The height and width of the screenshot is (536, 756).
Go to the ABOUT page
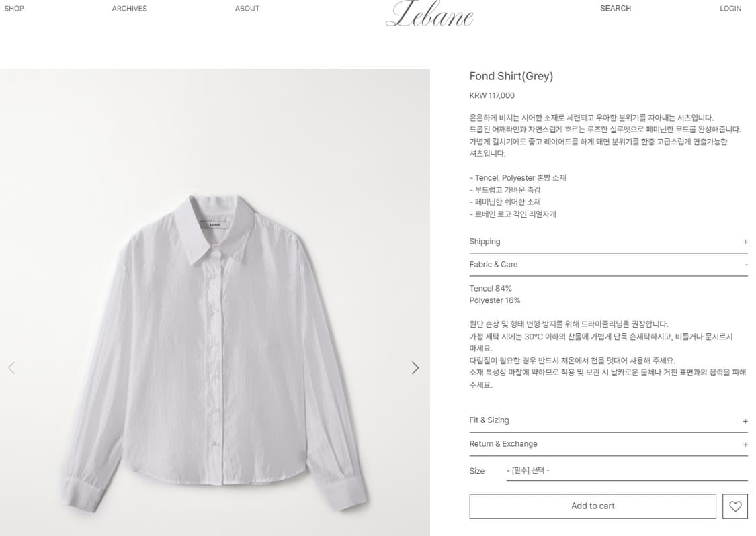247,9
